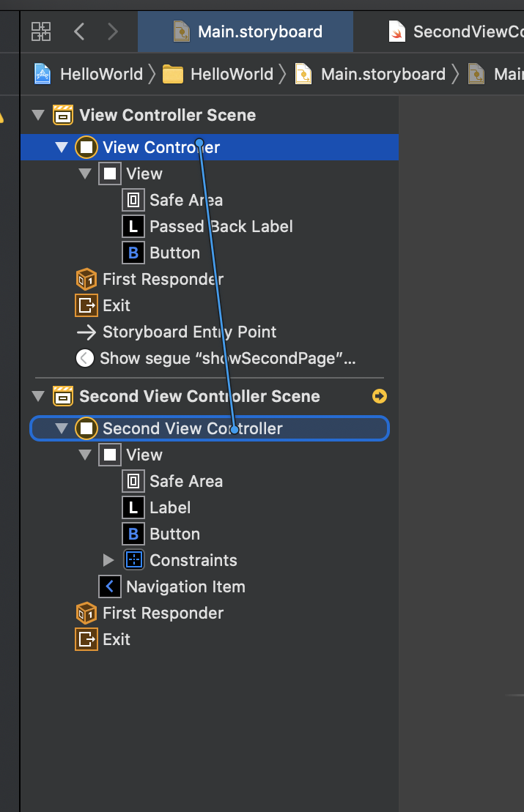The height and width of the screenshot is (812, 524).
Task: Collapse the View Controller Scene disclosure triangle
Action: [x=38, y=116]
